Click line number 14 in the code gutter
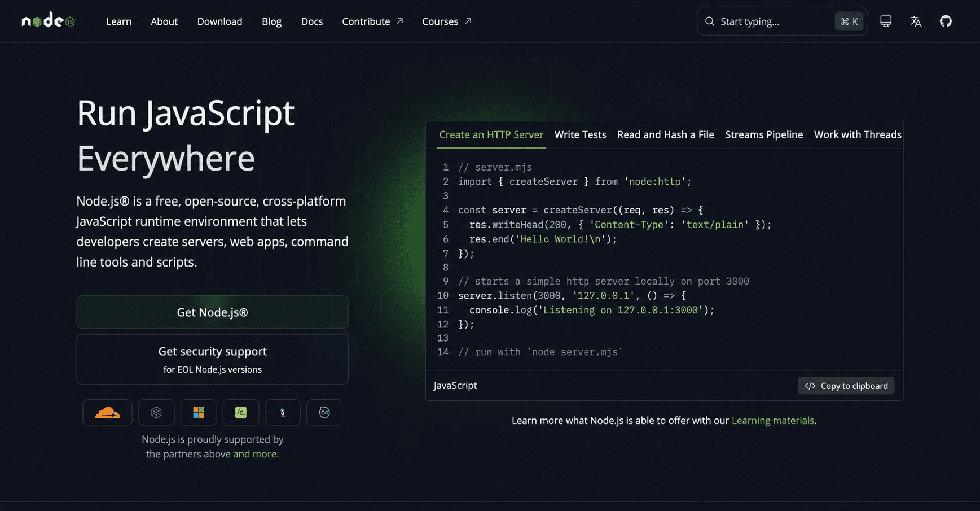Screen dimensions: 980x511 (443, 352)
